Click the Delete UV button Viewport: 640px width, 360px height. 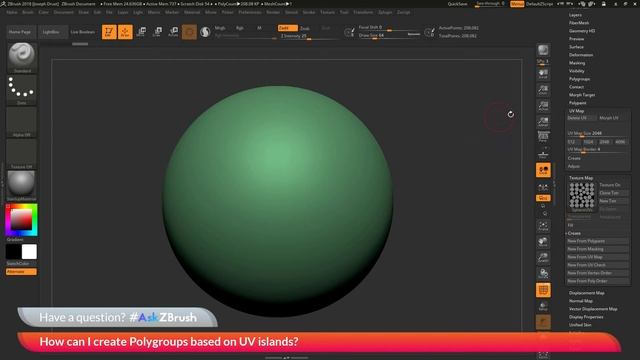pos(581,118)
